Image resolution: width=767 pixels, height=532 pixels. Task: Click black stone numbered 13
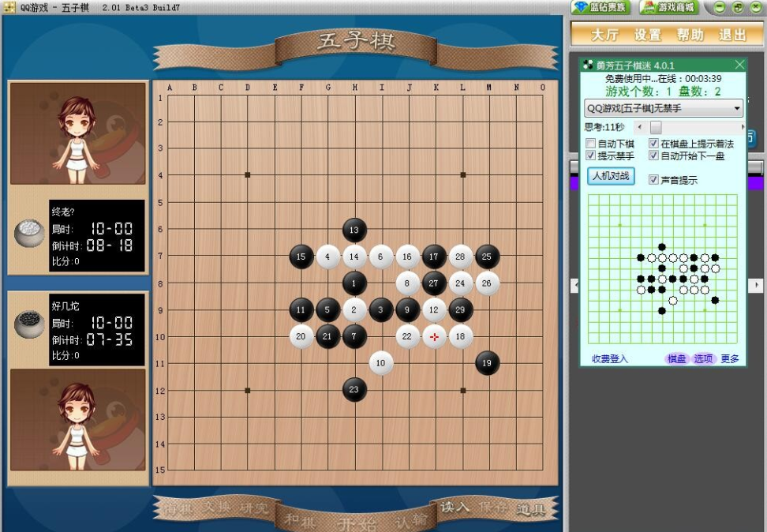[354, 230]
